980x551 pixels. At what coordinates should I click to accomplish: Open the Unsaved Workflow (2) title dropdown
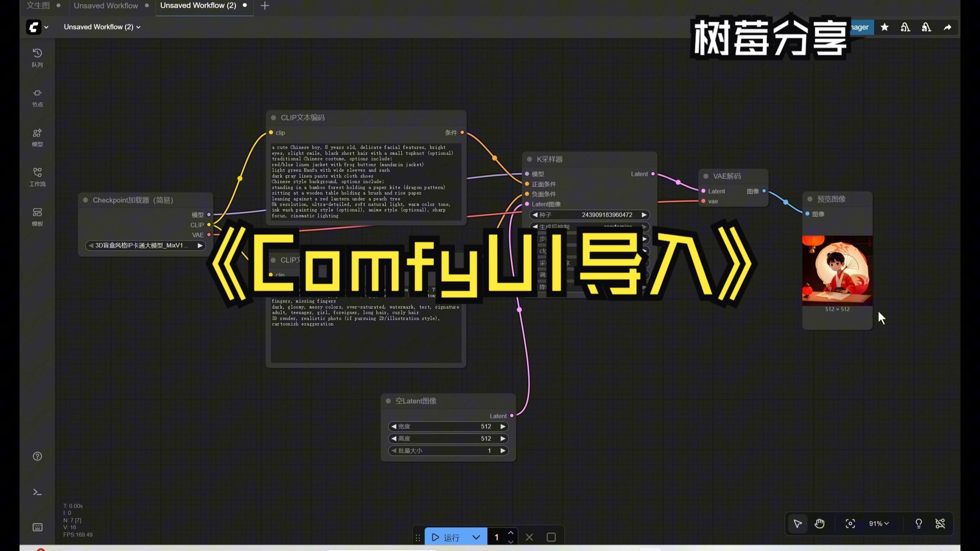(x=102, y=27)
